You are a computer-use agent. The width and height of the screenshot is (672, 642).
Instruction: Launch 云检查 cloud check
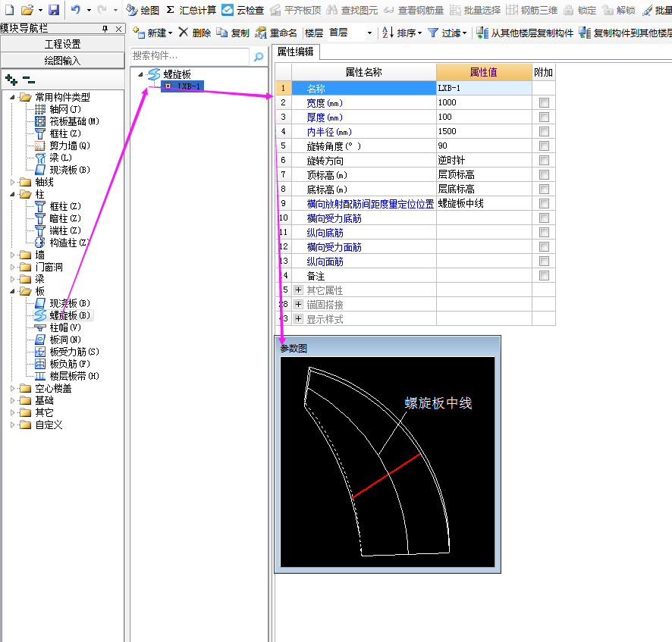click(x=243, y=10)
